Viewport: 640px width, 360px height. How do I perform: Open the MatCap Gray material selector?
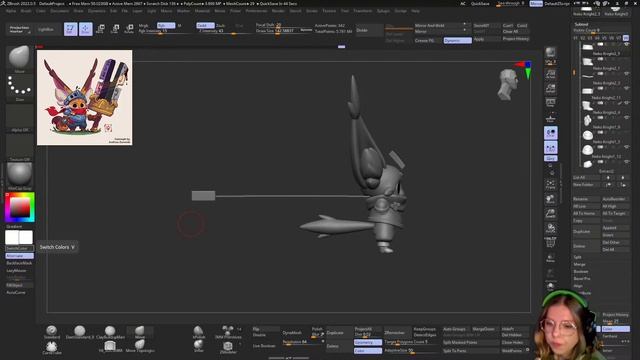point(19,177)
